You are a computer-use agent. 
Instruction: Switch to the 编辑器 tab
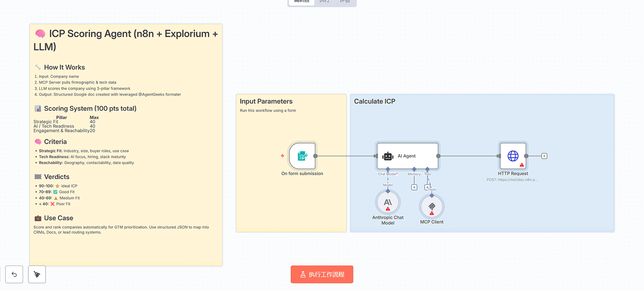tap(302, 2)
